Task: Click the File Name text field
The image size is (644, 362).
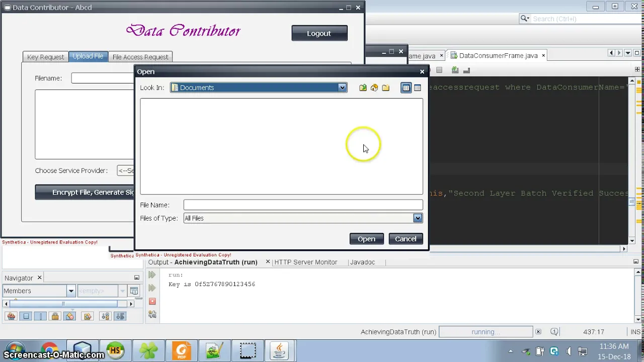Action: 303,205
